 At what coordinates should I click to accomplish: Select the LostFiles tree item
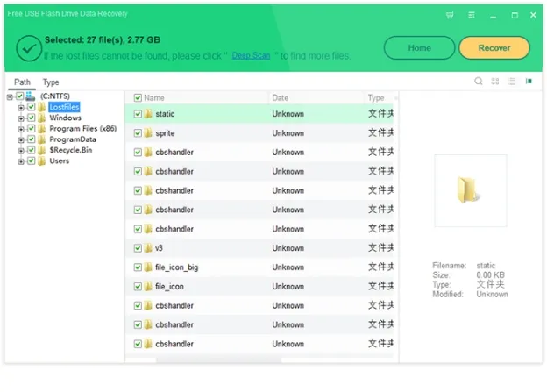[x=64, y=107]
